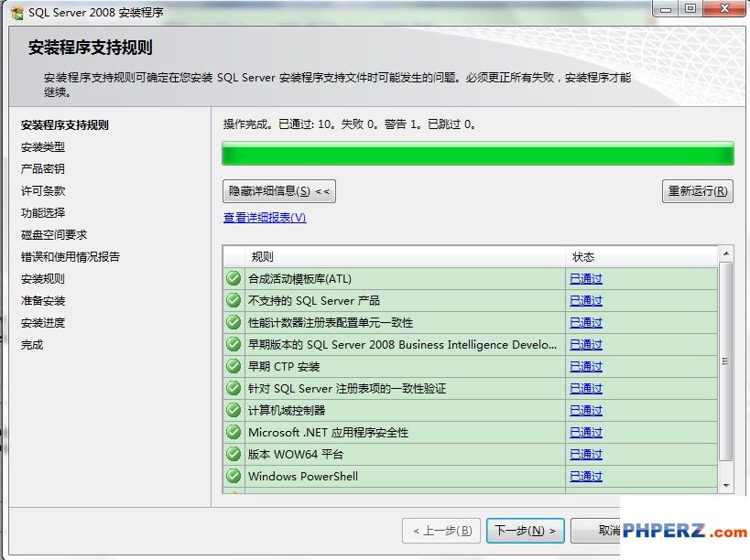Open 已通过 link for 计算机域控制器

(x=586, y=411)
